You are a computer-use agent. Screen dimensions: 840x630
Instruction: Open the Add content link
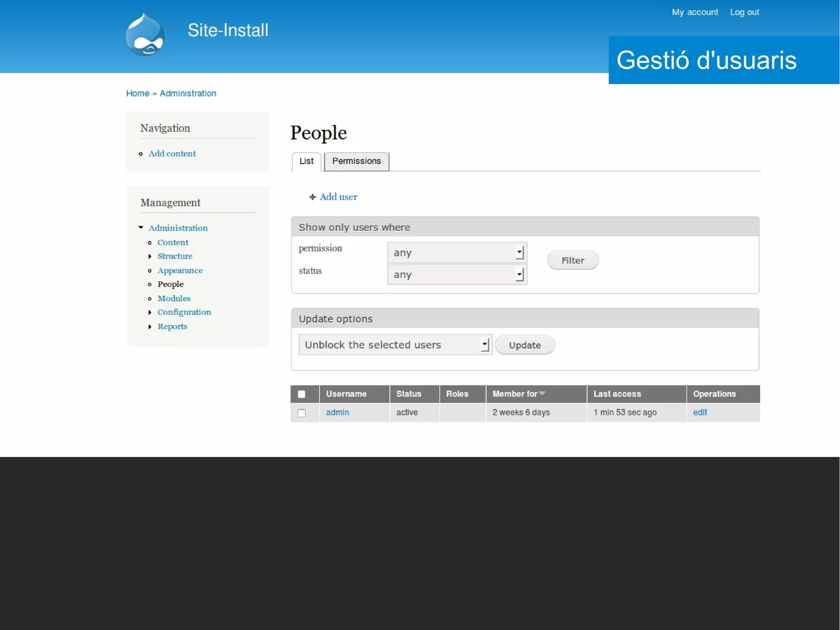point(172,153)
